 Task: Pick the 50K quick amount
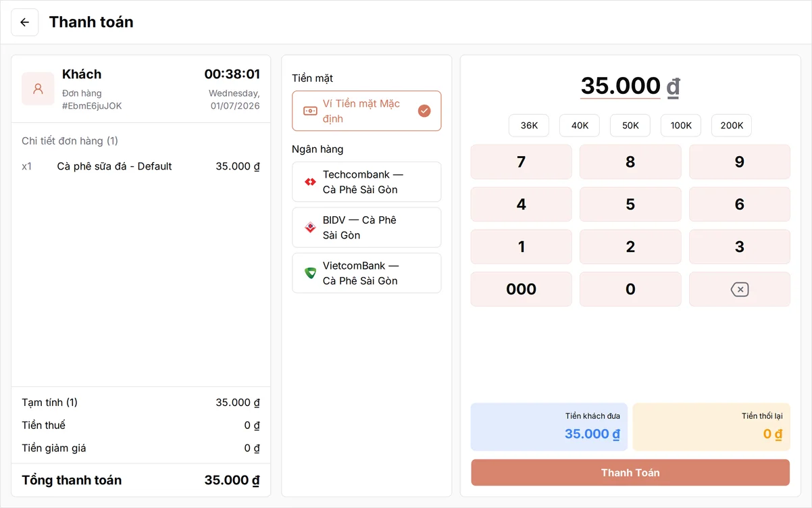(x=630, y=126)
